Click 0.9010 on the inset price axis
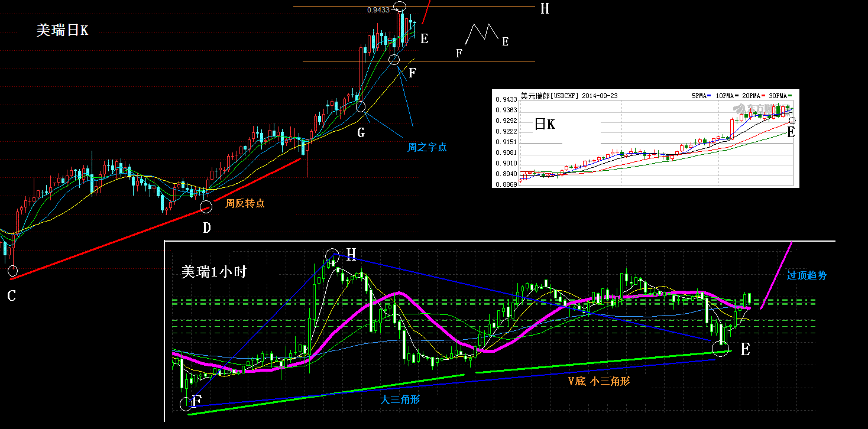868x429 pixels. point(507,164)
